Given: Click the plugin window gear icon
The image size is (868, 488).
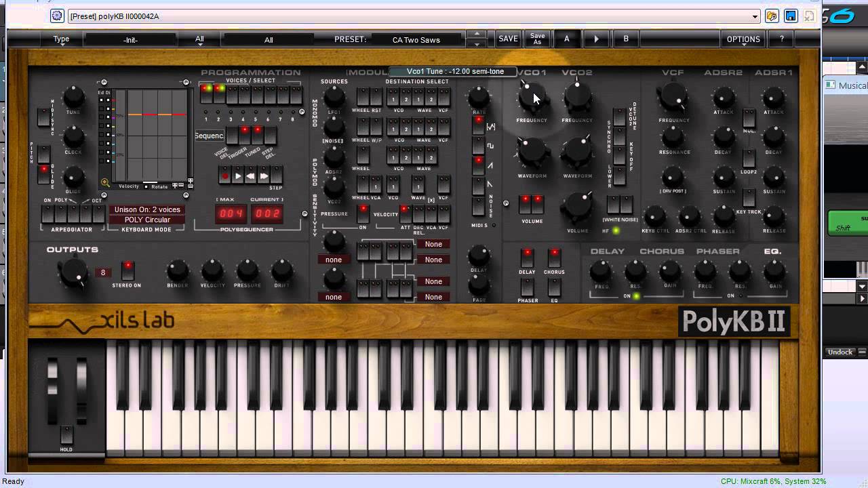Looking at the screenshot, I should click(x=58, y=16).
